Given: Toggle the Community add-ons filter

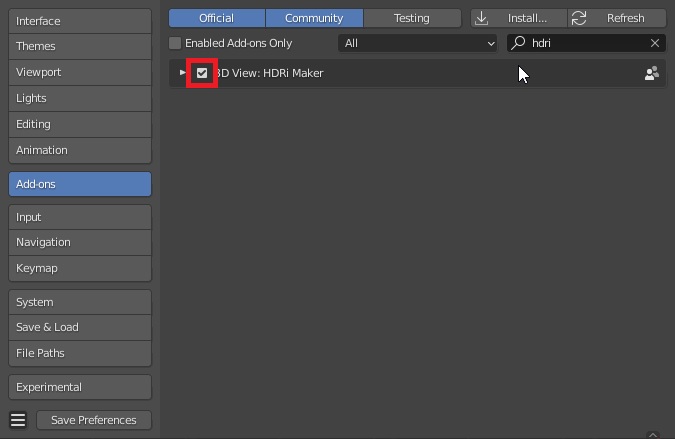Looking at the screenshot, I should coord(314,18).
